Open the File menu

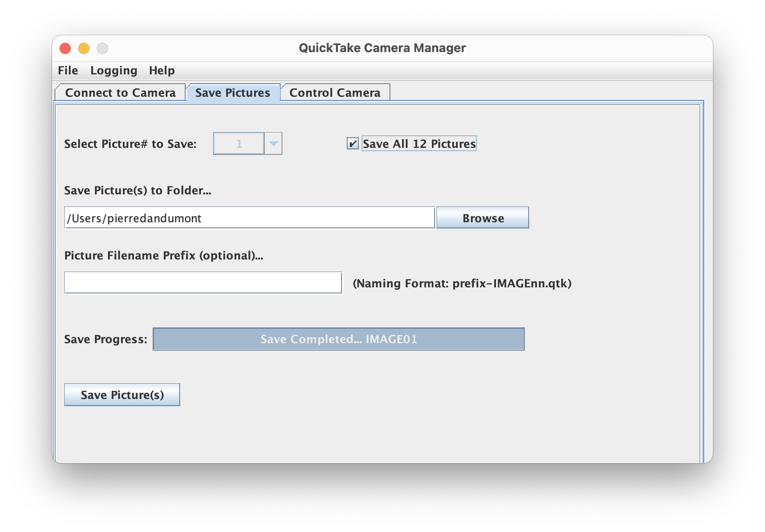[x=68, y=71]
